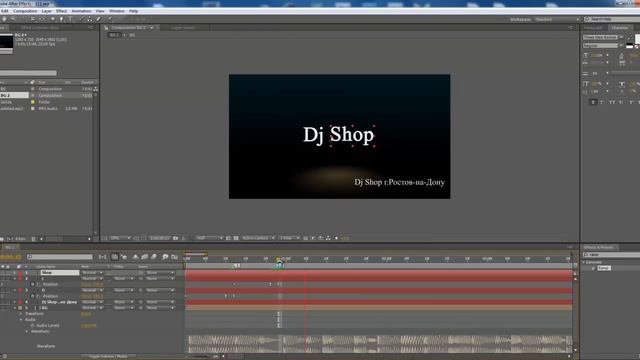The height and width of the screenshot is (360, 640).
Task: Open the Effect menu
Action: tap(61, 11)
